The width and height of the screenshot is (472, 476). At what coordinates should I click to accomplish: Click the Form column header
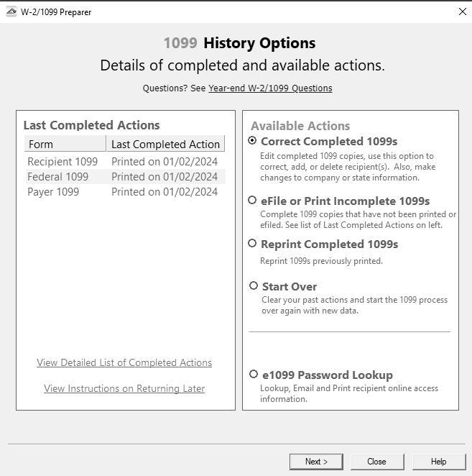tap(65, 145)
